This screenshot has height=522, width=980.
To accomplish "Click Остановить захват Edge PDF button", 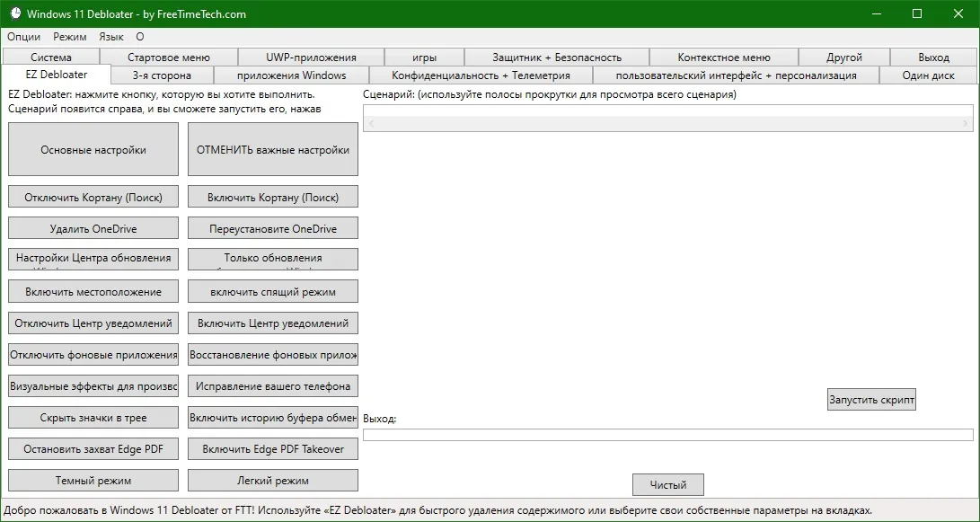I will (x=93, y=449).
